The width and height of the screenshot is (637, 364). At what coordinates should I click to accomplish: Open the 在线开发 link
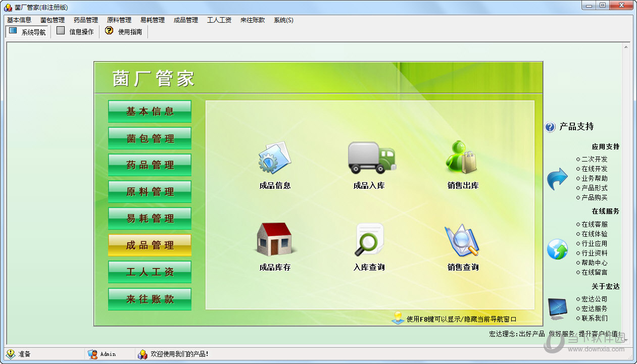(x=595, y=169)
